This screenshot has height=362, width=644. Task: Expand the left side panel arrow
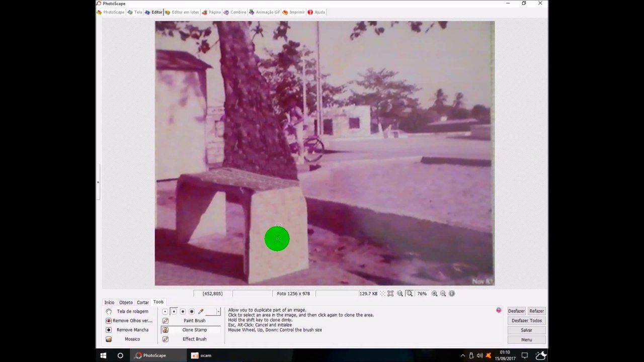98,182
